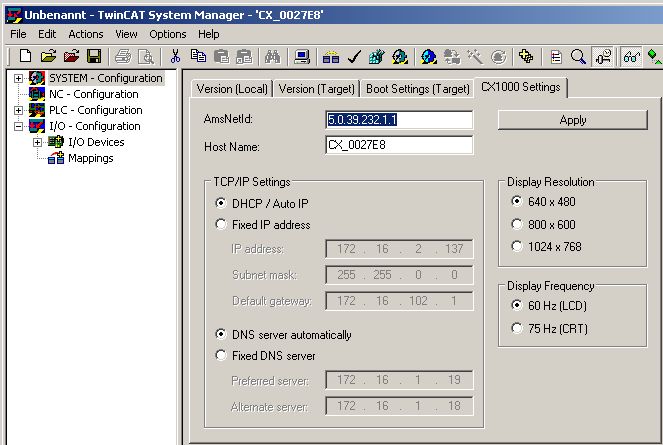Screen dimensions: 663x445
Task: Click the Paste with Links icon
Action: (244, 56)
